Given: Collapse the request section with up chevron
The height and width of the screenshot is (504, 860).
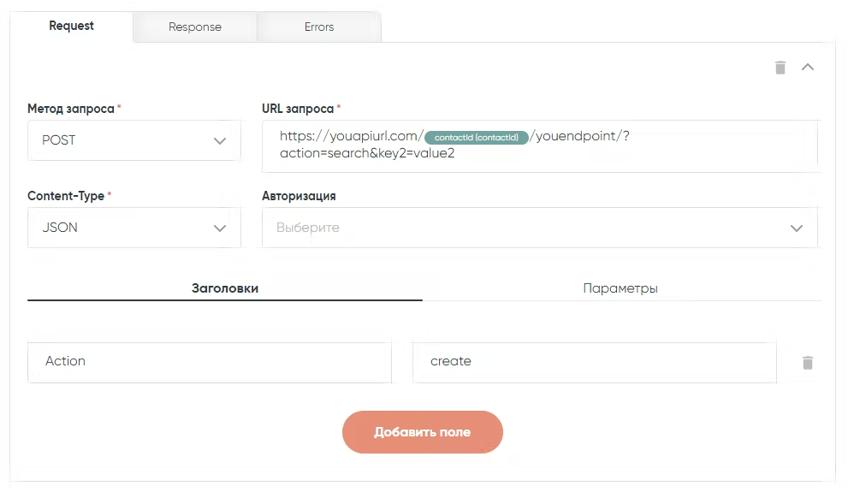Looking at the screenshot, I should click(807, 67).
